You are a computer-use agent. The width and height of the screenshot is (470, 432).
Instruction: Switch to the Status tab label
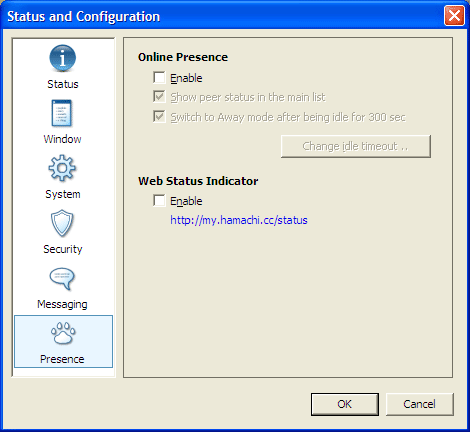click(x=63, y=84)
